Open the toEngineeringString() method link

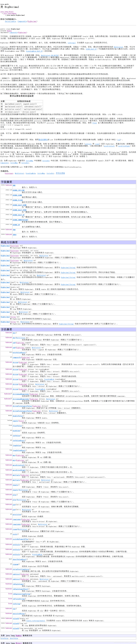point(21,594)
